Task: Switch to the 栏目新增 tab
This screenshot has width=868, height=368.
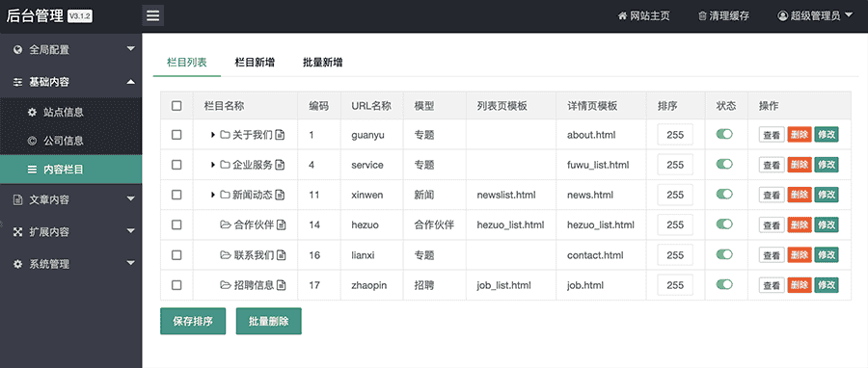Action: (x=255, y=63)
